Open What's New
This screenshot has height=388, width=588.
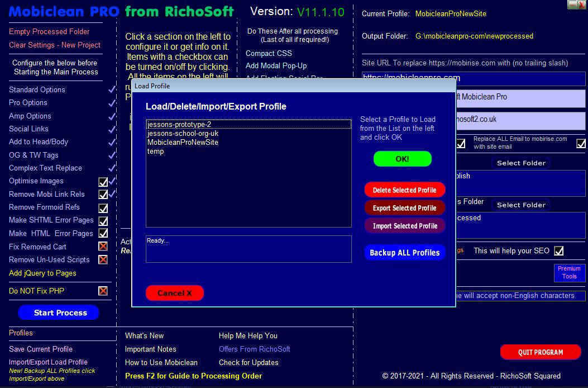coord(145,336)
